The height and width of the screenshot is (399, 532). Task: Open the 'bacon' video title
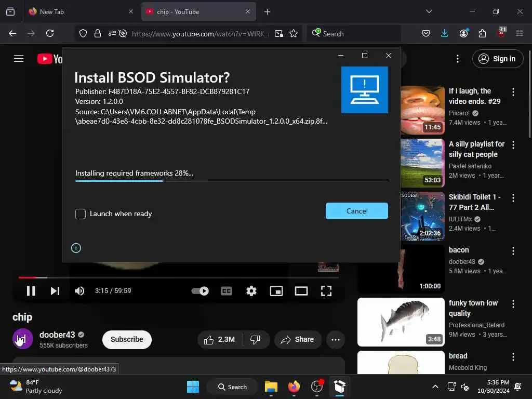459,250
